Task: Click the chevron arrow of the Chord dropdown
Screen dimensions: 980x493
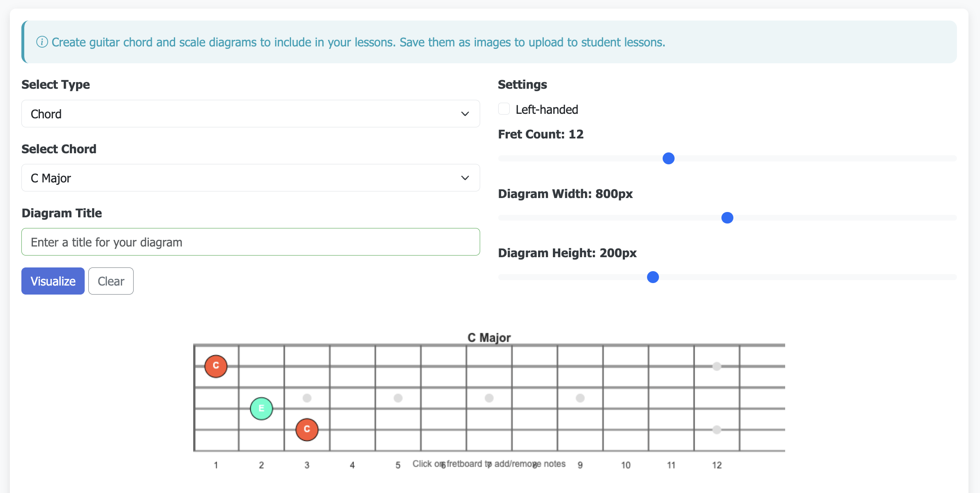Action: click(465, 114)
